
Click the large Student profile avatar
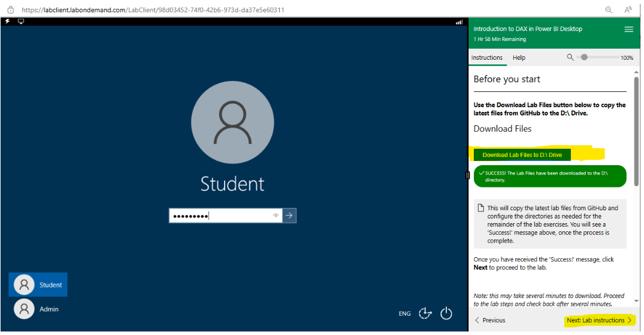click(232, 122)
